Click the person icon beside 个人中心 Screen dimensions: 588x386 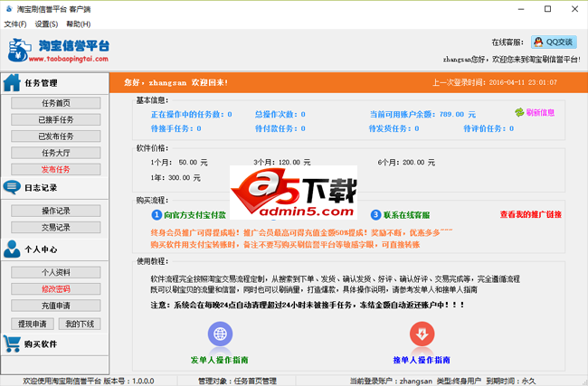pos(12,249)
